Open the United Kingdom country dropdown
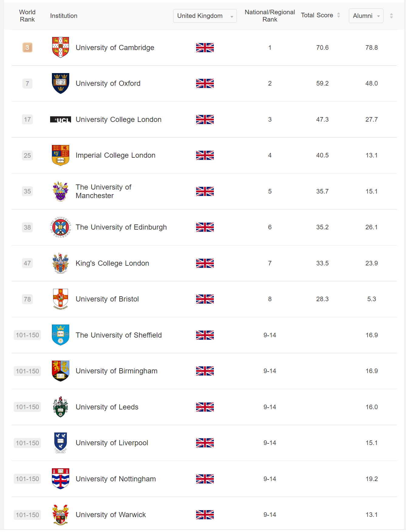406x532 pixels. point(205,16)
